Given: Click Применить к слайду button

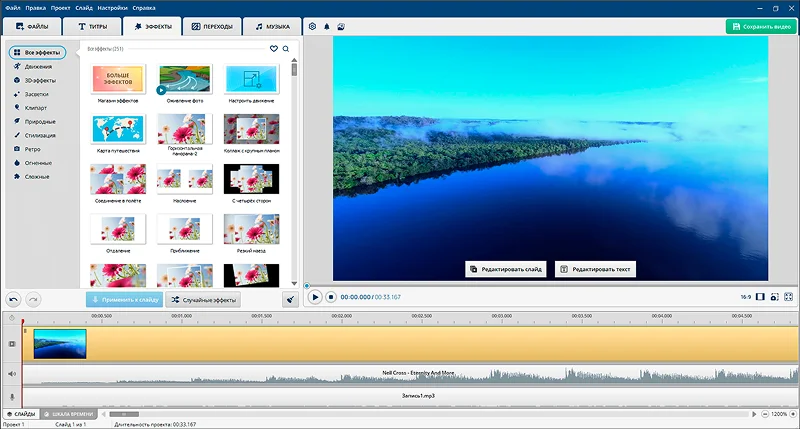Looking at the screenshot, I should coord(124,299).
